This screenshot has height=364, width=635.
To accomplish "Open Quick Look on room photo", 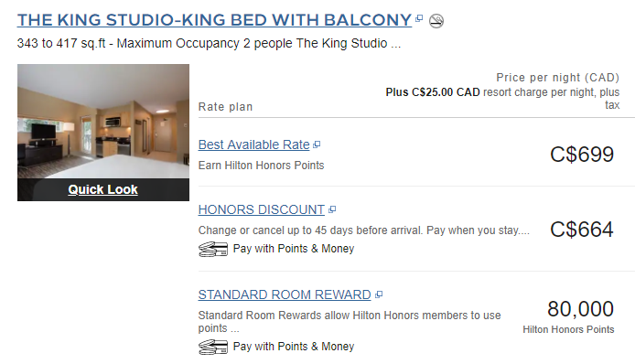I will pos(102,189).
